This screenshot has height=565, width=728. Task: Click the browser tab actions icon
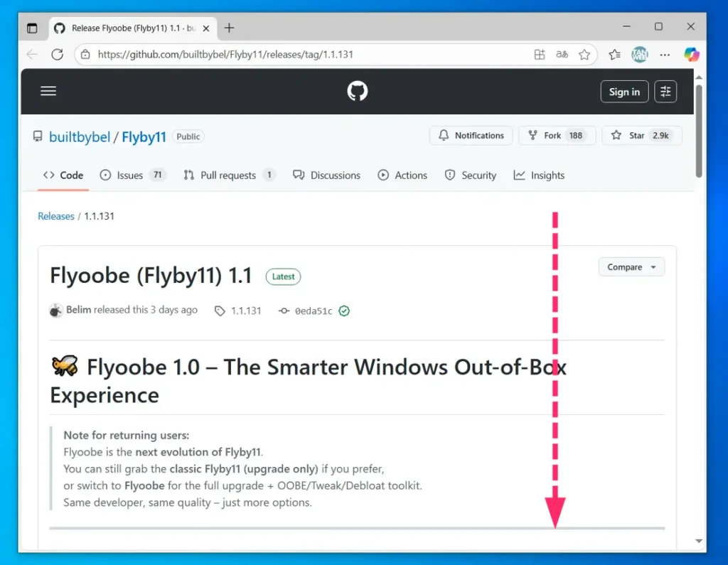point(32,28)
